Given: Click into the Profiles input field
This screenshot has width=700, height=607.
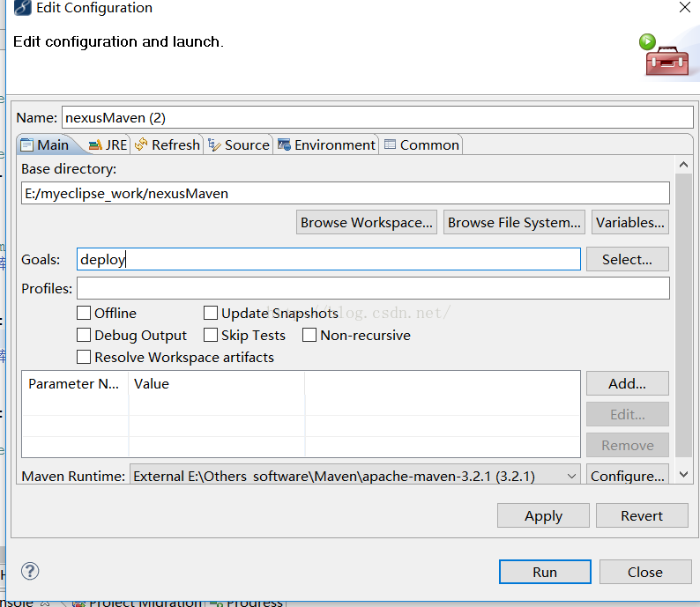Looking at the screenshot, I should pyautogui.click(x=373, y=288).
